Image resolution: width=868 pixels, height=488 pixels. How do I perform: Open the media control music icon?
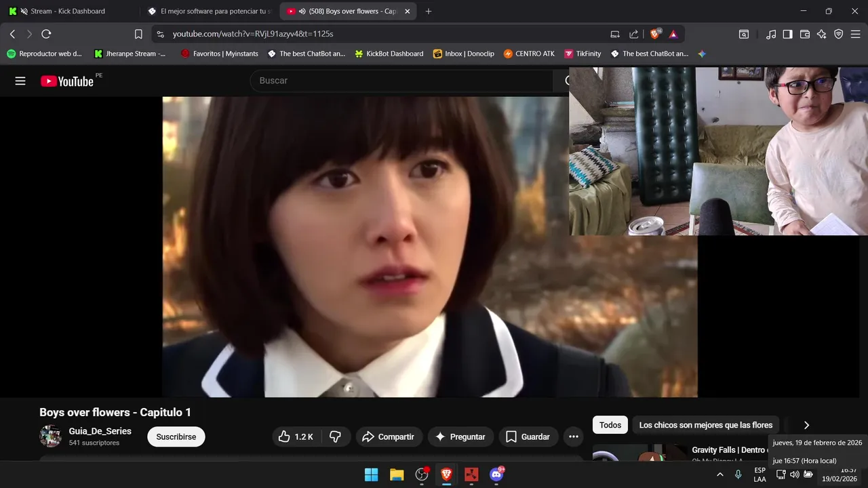pos(771,34)
